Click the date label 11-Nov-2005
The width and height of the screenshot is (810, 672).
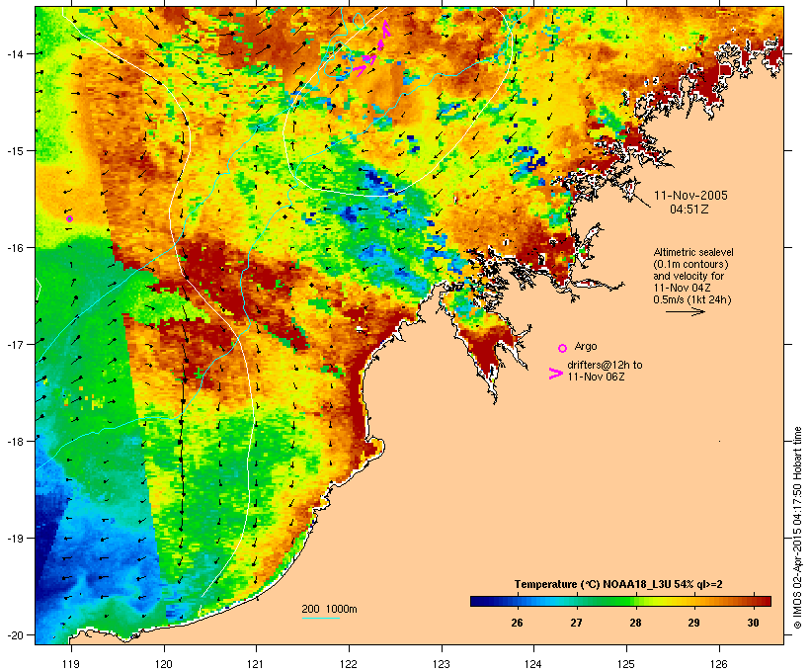pos(690,196)
